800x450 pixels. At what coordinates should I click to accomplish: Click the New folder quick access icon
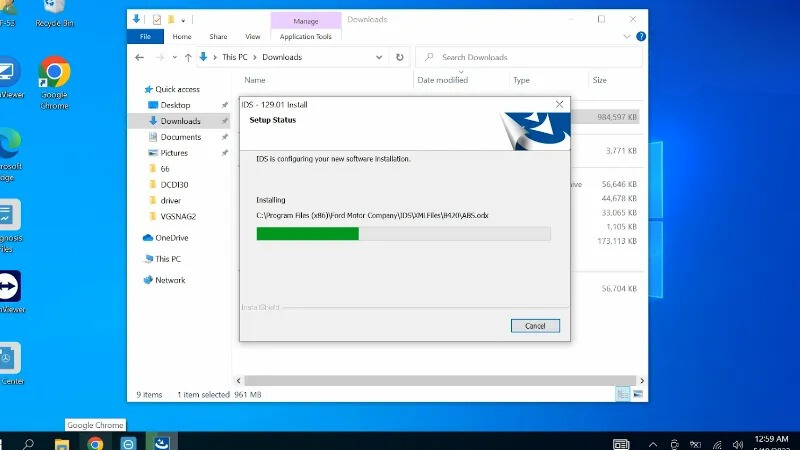[171, 20]
